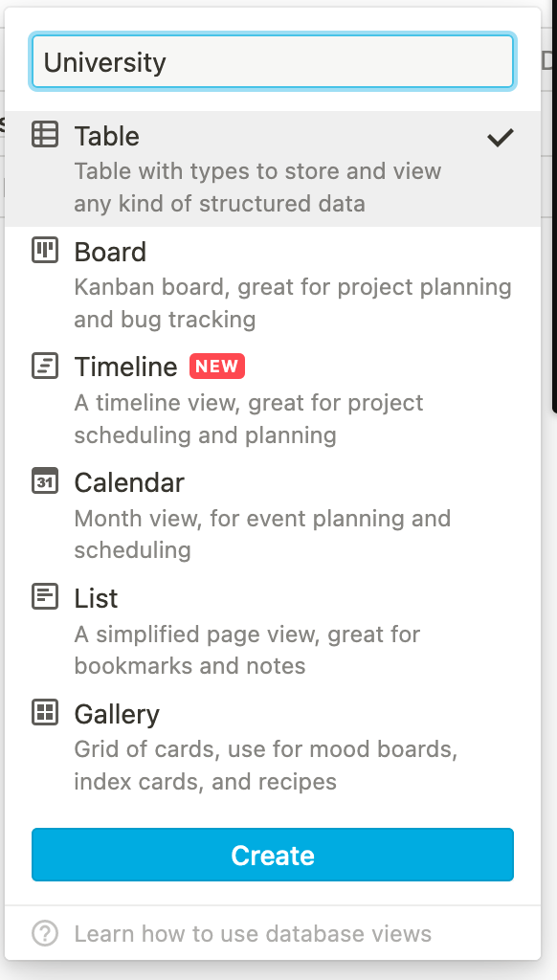Click the Board kanban icon
Viewport: 557px width, 980px height.
coord(45,250)
